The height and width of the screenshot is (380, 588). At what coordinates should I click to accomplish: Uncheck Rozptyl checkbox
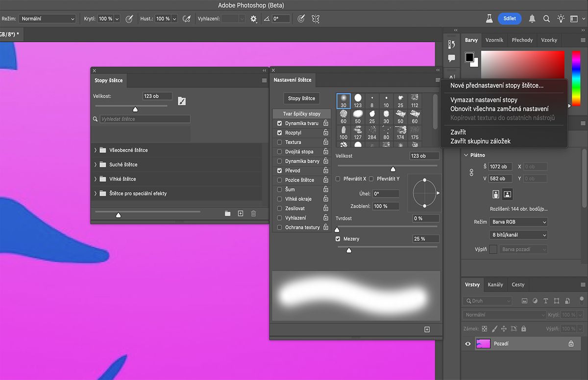(x=280, y=133)
